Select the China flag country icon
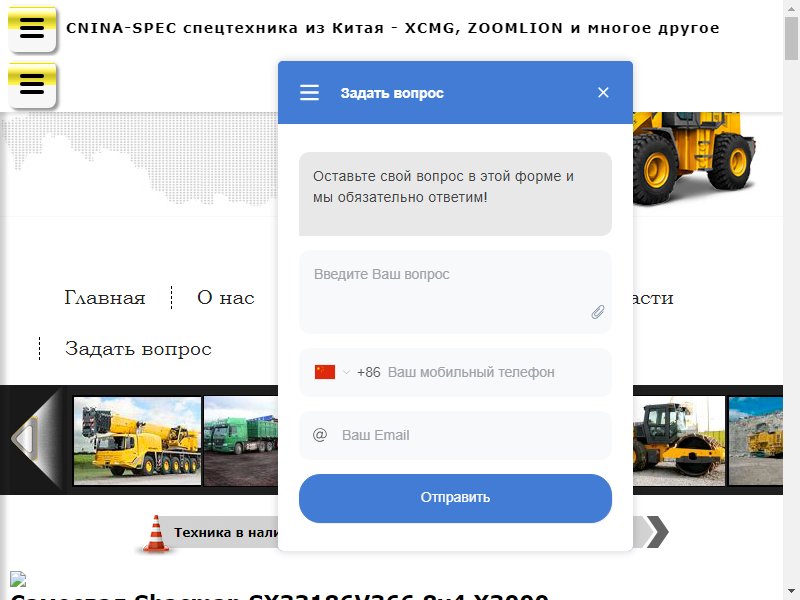 [325, 372]
